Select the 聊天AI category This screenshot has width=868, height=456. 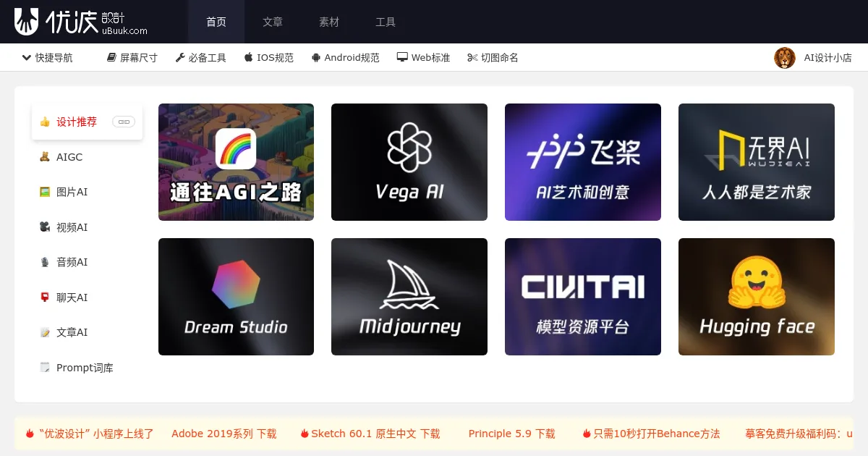(x=72, y=297)
